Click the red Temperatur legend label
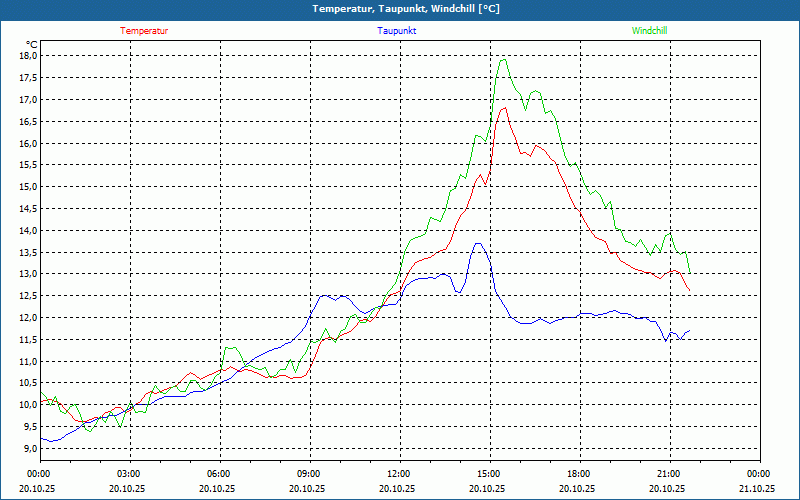This screenshot has height=500, width=800. tap(144, 31)
